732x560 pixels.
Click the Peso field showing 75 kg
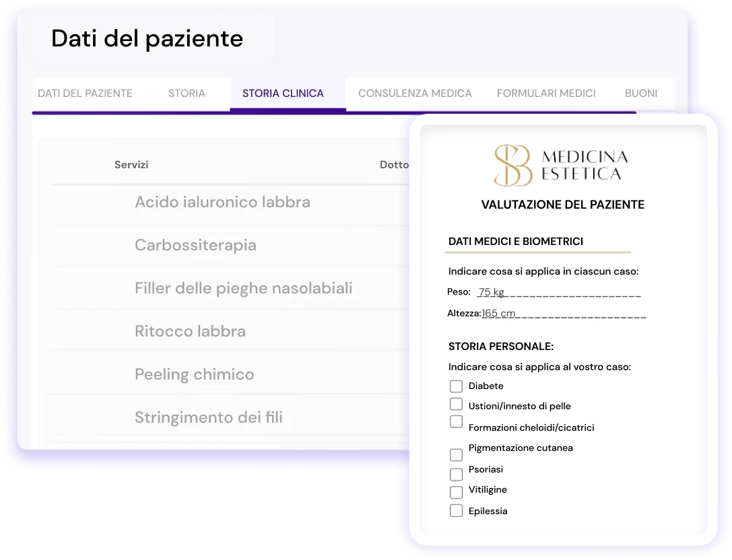coord(559,292)
